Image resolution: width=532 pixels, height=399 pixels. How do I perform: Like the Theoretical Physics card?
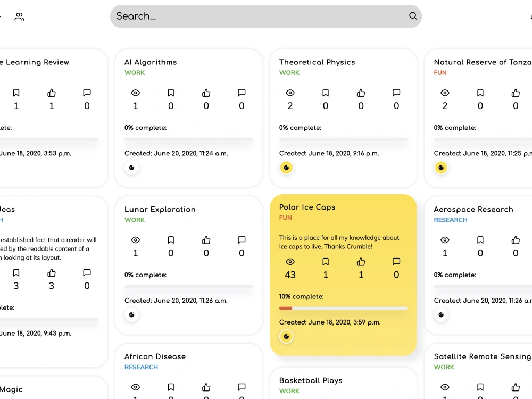click(361, 93)
